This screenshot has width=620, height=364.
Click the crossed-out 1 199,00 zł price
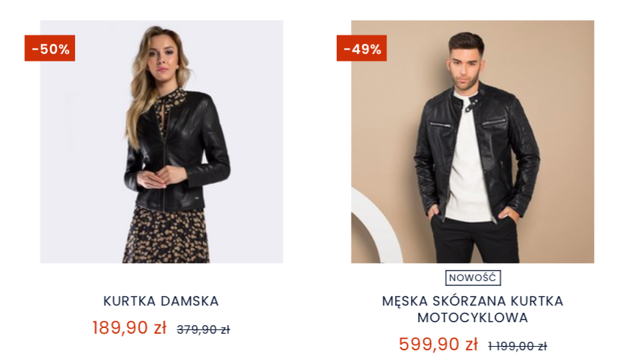click(517, 346)
